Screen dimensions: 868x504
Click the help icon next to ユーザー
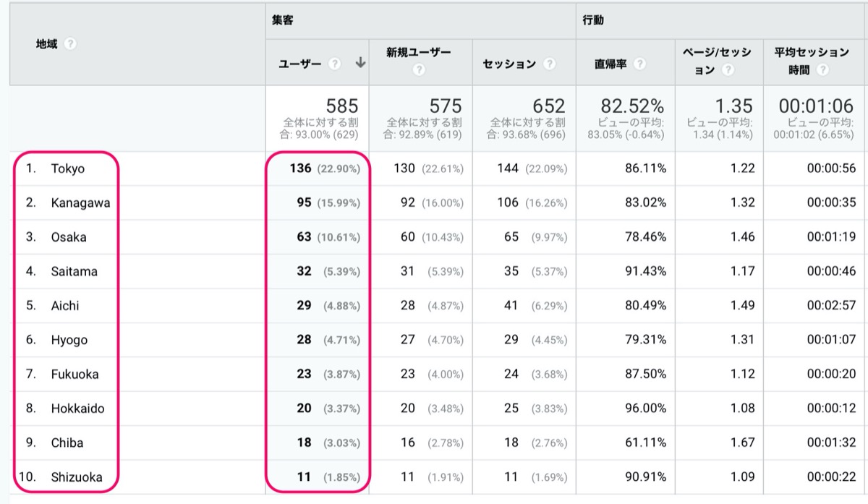334,64
